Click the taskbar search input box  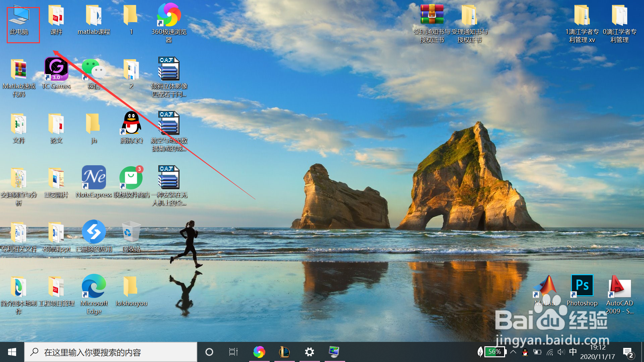pos(111,352)
